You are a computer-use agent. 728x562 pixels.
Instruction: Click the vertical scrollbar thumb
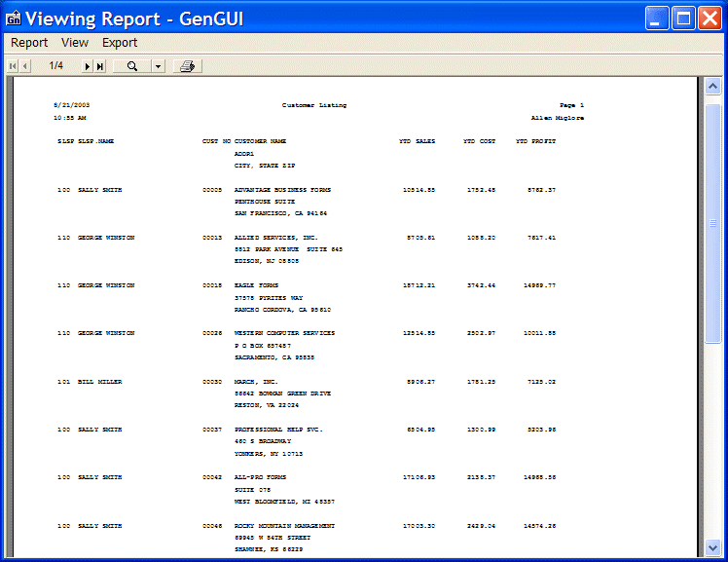click(712, 223)
